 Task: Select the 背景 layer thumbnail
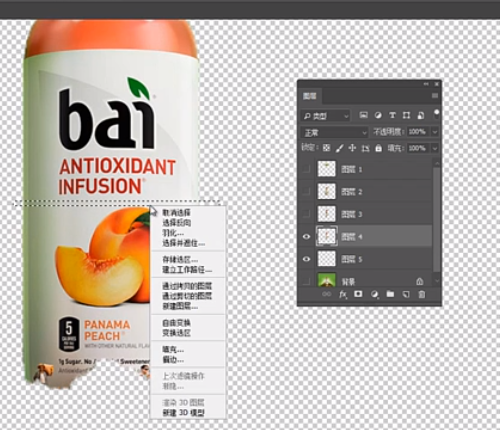(x=327, y=281)
